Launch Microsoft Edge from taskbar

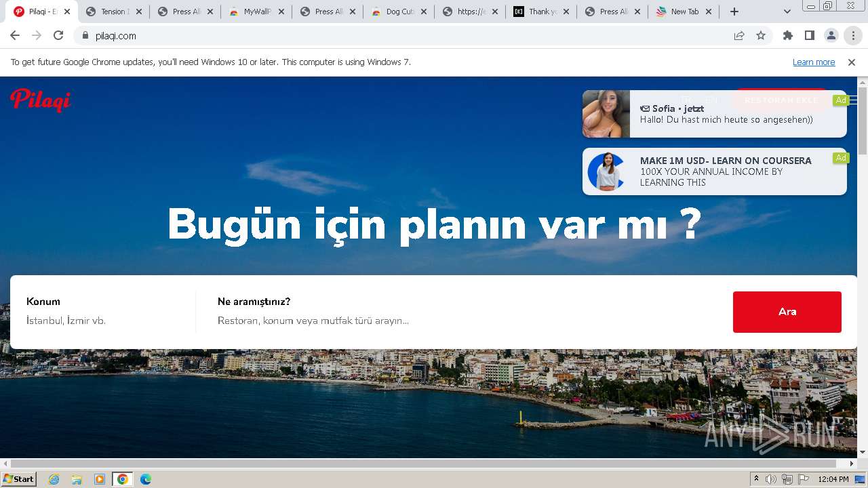[146, 479]
